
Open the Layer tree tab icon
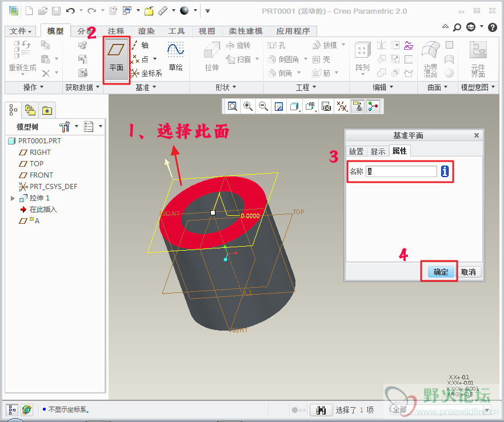click(30, 110)
